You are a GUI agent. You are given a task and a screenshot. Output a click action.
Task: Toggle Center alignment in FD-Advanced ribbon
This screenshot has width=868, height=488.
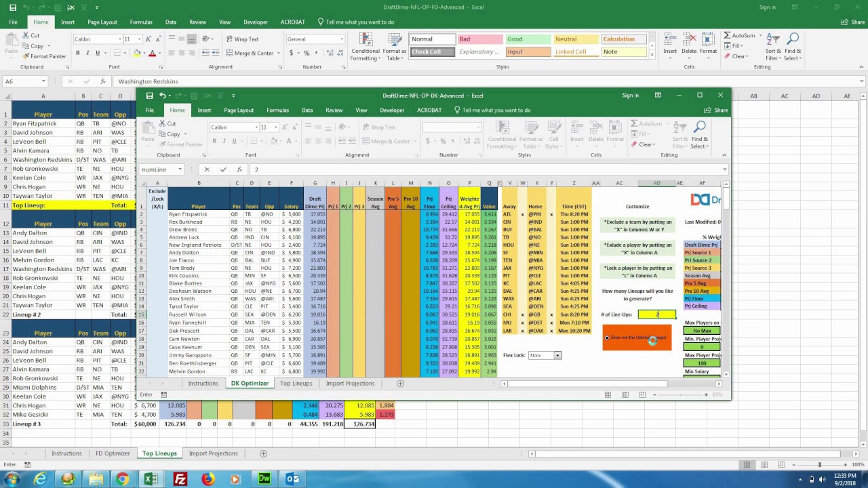(x=183, y=53)
